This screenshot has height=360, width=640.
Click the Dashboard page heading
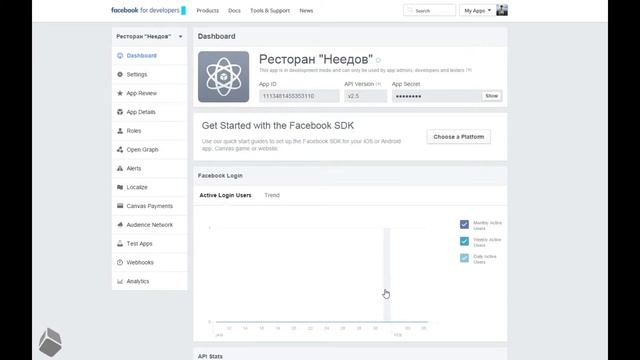click(216, 36)
